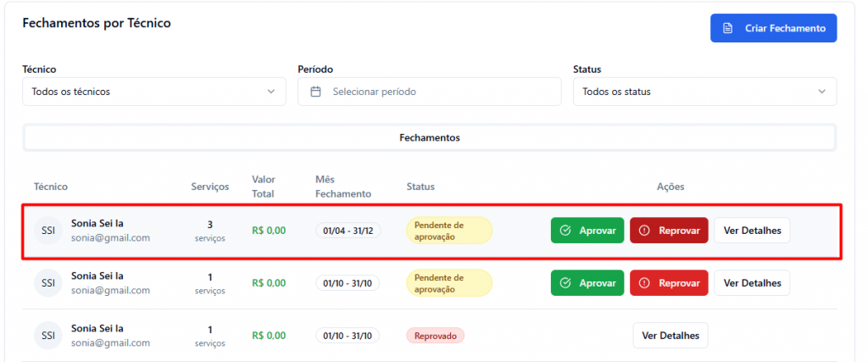
Task: Click the alert icon on second Reprovar button
Action: tap(644, 283)
